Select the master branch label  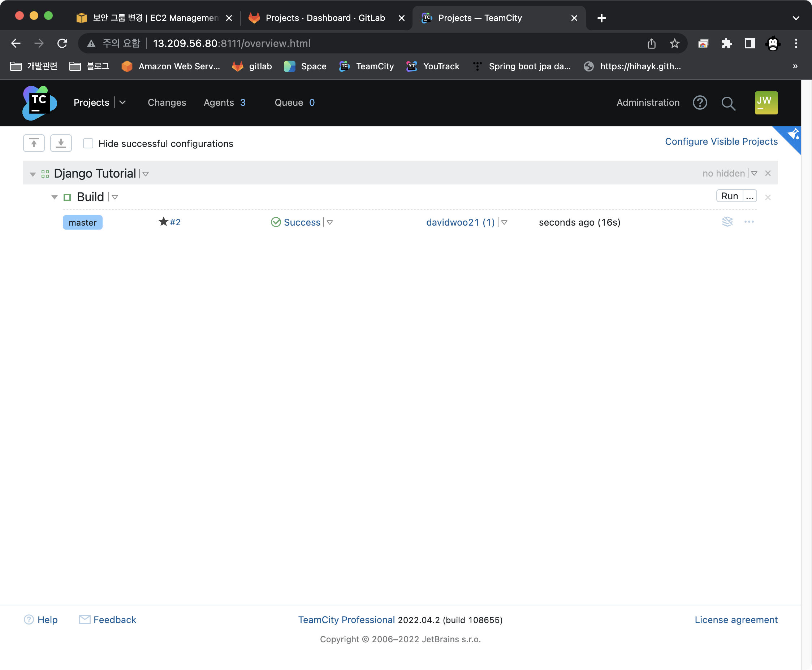pos(83,222)
